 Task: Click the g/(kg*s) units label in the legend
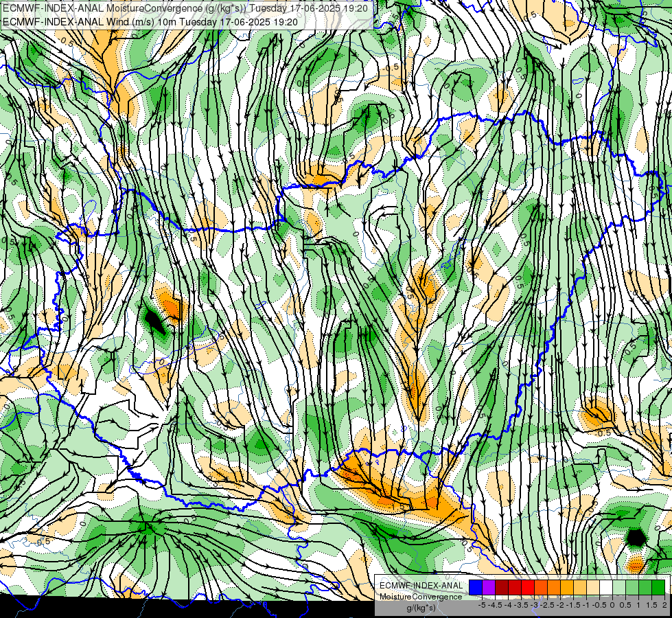[421, 608]
